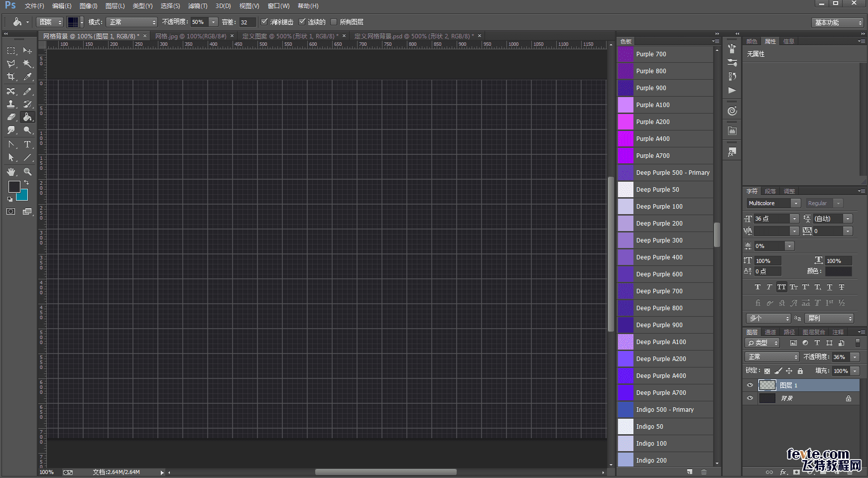Select the Crop tool
Screen dimensions: 868x478
click(11, 77)
